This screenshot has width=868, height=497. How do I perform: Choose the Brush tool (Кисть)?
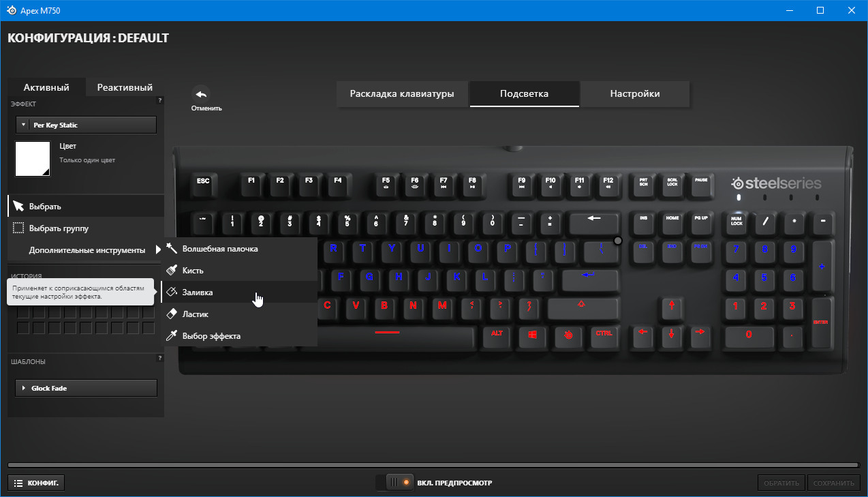pos(239,271)
